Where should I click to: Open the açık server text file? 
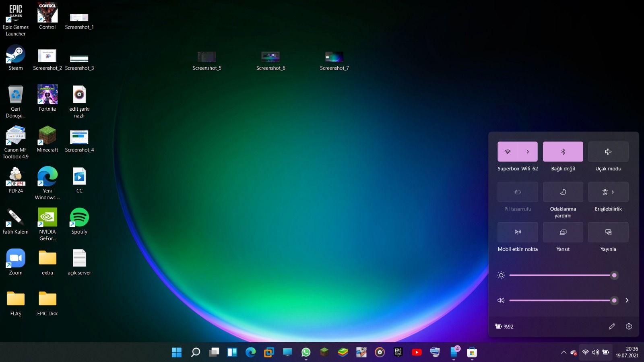click(x=79, y=262)
